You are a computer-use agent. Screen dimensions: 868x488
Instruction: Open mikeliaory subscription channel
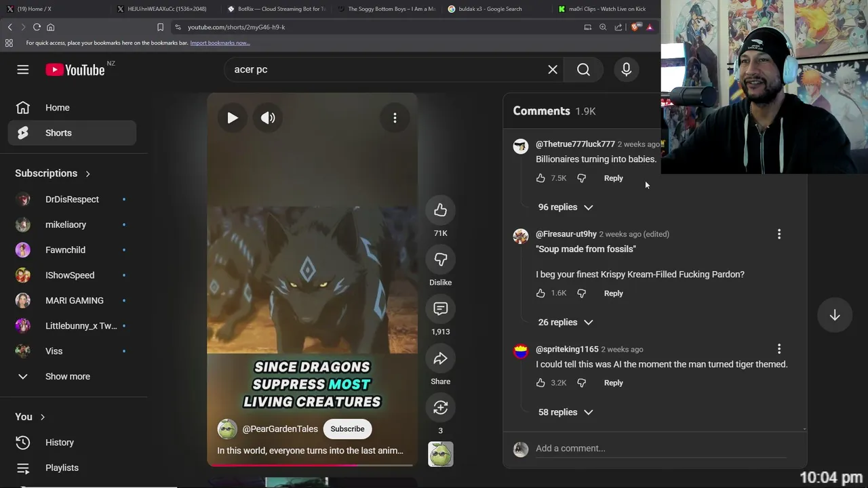point(72,224)
